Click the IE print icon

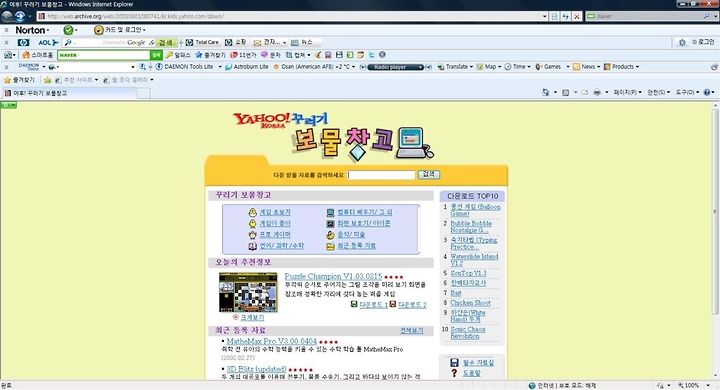coord(596,92)
